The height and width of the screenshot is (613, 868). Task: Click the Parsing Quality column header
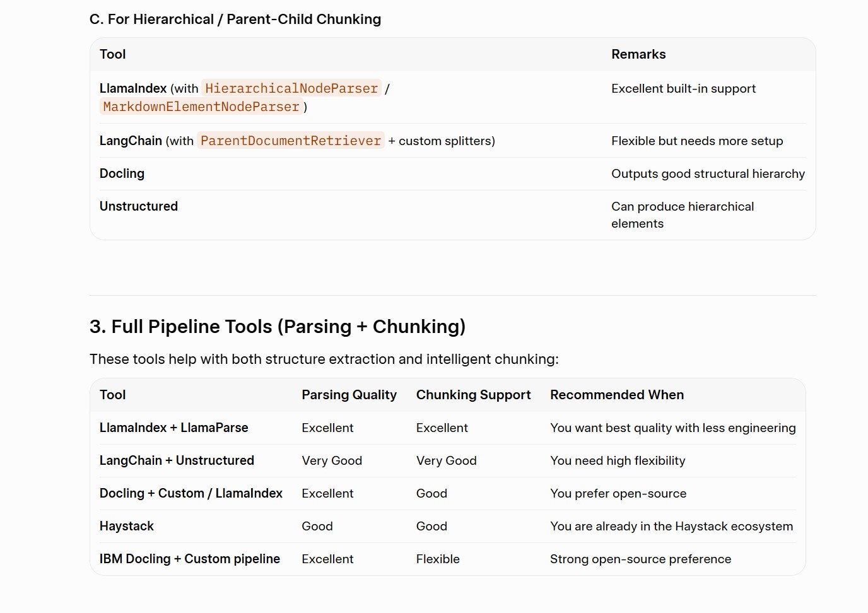coord(349,395)
